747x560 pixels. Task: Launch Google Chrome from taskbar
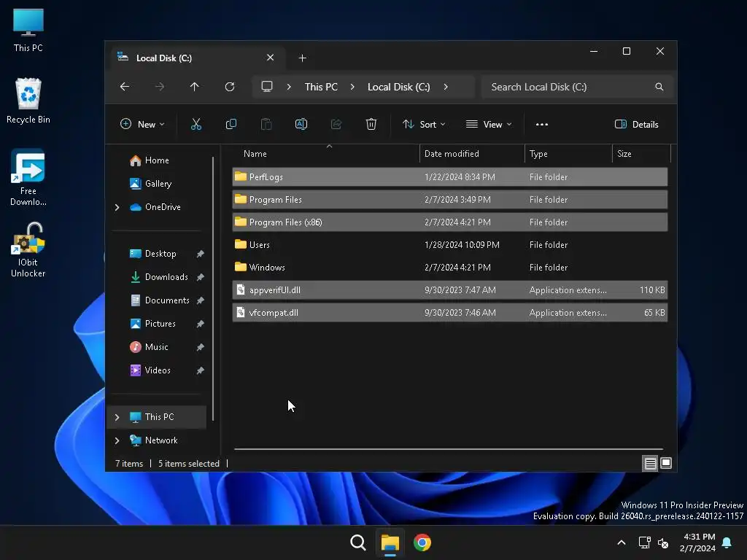point(422,542)
